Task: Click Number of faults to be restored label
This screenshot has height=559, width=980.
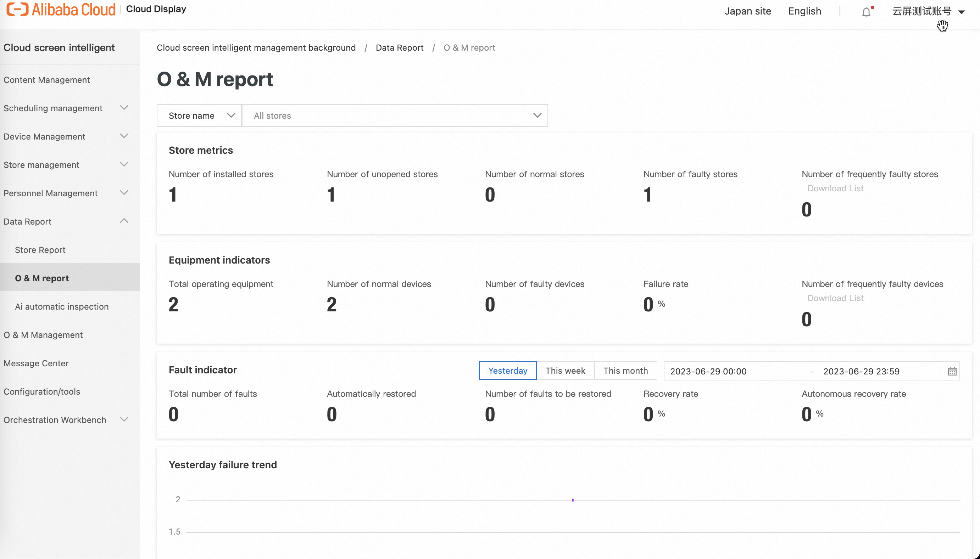Action: 548,394
